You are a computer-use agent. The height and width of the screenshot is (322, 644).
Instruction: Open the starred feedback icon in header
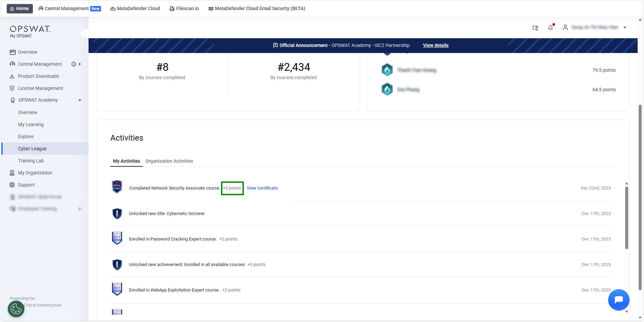pyautogui.click(x=535, y=28)
